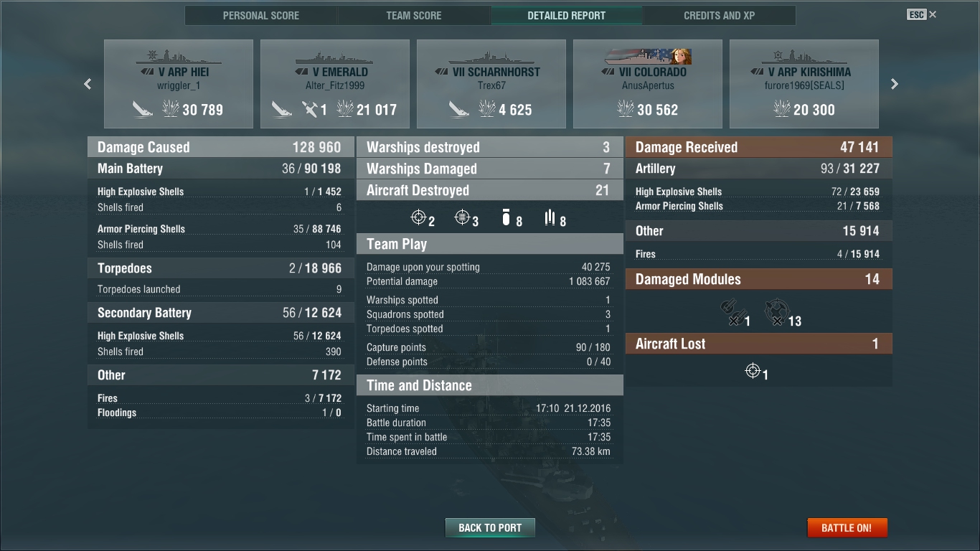Screen dimensions: 980x551
Task: Click the spotter aircraft icon showing 3
Action: (462, 217)
